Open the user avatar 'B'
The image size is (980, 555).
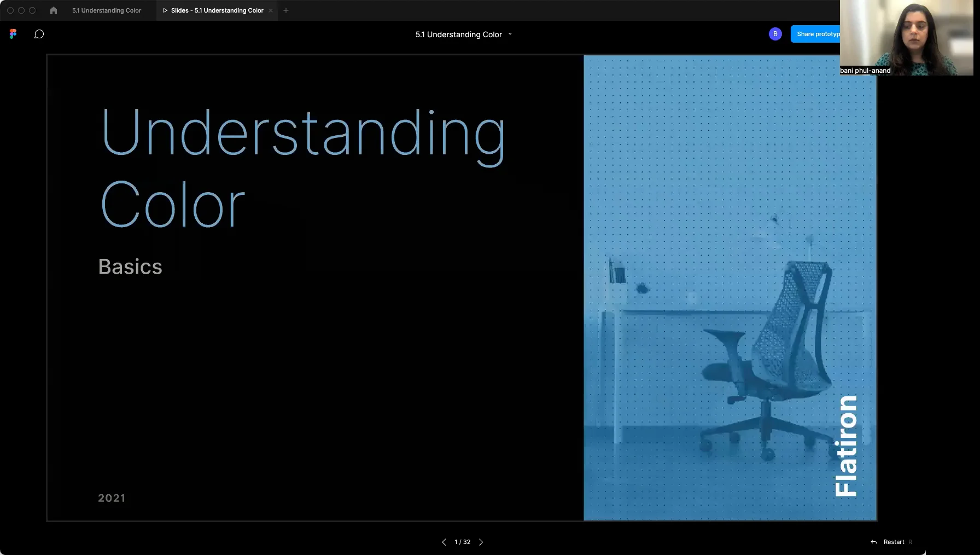(x=775, y=34)
